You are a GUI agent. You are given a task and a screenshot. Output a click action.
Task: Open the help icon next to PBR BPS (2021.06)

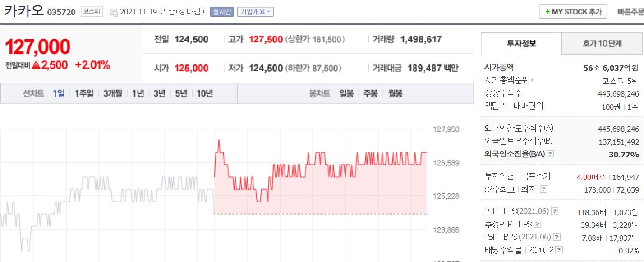click(x=557, y=237)
